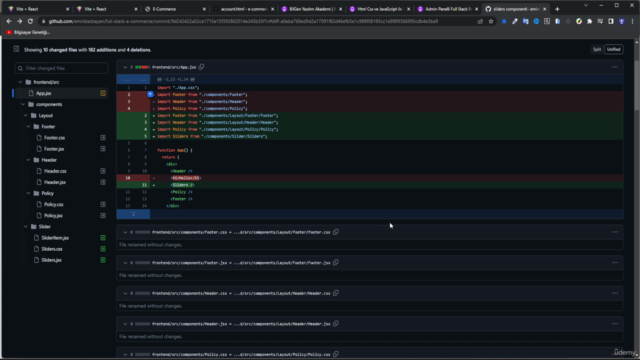The image size is (640, 360).
Task: Collapse the Footer.css renamed file section
Action: pyautogui.click(x=125, y=232)
